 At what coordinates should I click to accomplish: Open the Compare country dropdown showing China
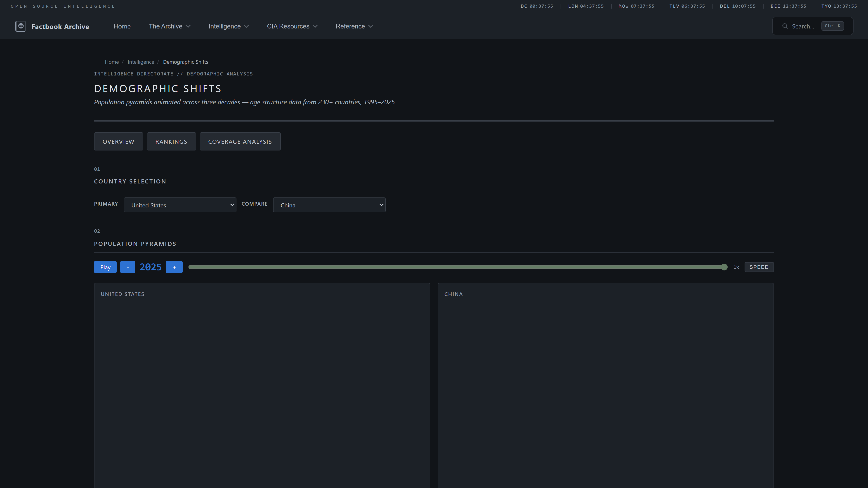point(329,205)
